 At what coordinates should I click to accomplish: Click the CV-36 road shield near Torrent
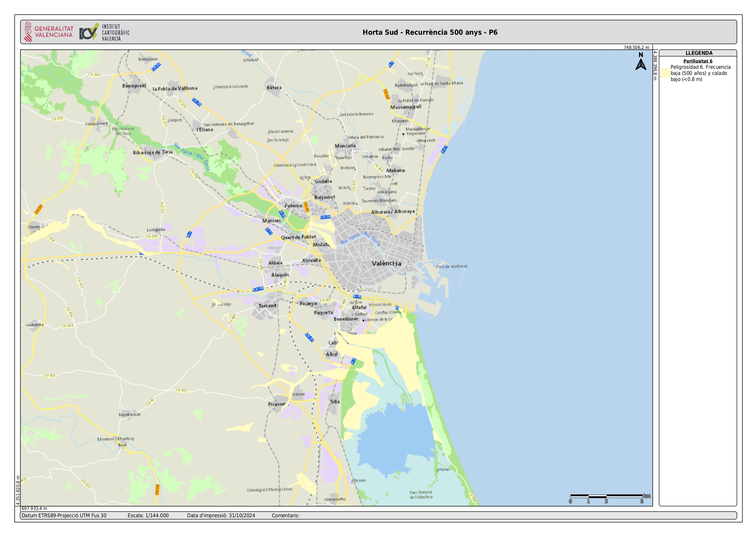point(258,289)
